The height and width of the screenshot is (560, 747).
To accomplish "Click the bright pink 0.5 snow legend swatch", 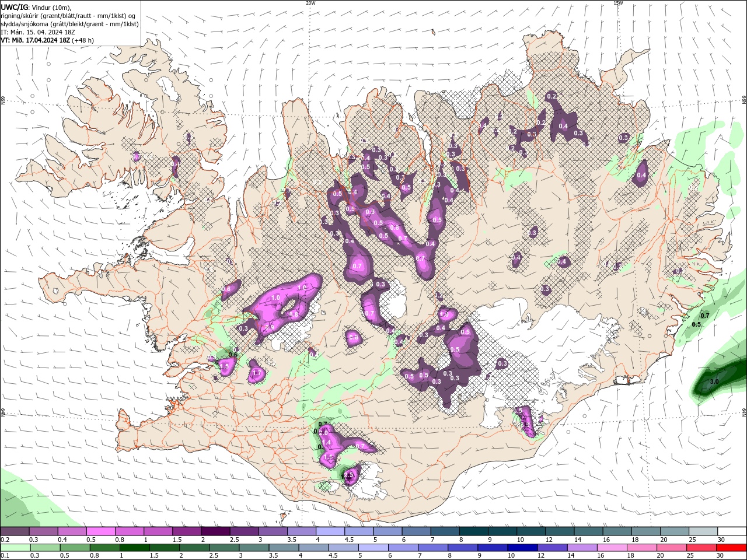I will pos(101,531).
